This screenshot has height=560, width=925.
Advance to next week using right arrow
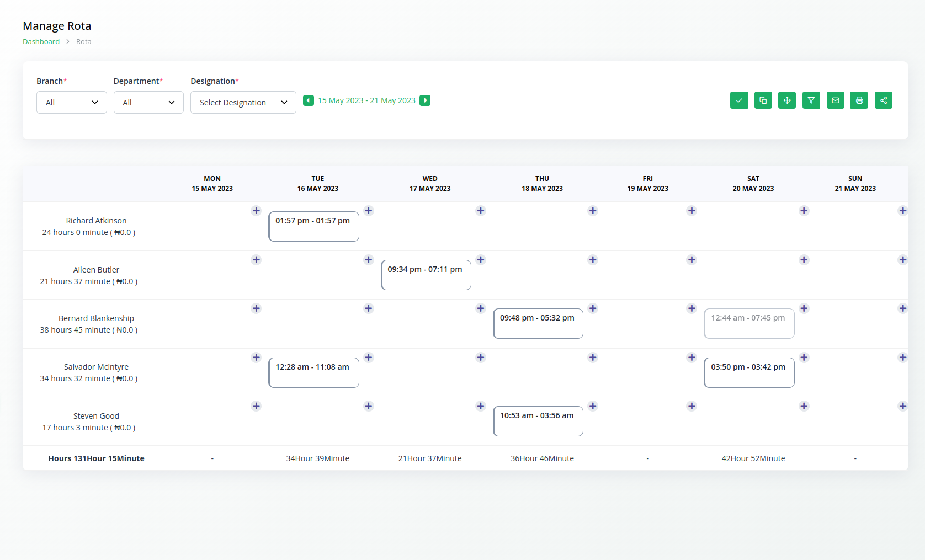pos(425,100)
